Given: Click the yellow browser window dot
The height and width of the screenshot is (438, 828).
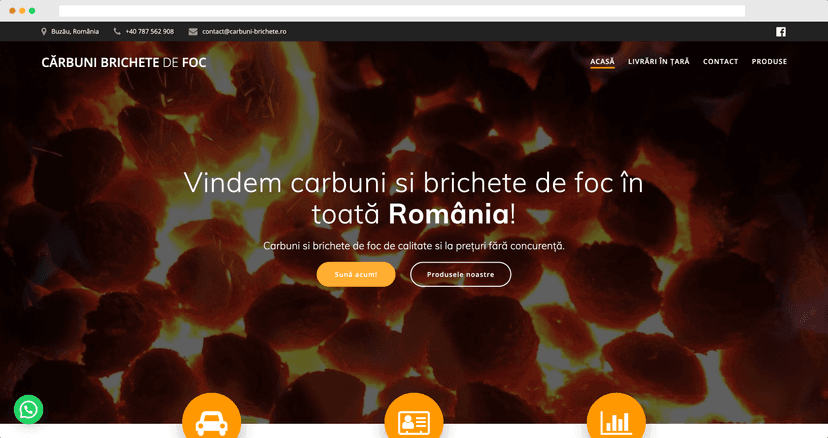Looking at the screenshot, I should click(x=22, y=11).
